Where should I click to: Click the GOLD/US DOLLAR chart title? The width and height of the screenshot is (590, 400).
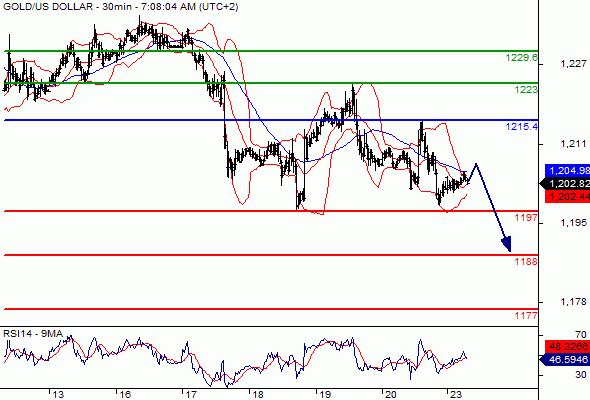click(x=120, y=6)
